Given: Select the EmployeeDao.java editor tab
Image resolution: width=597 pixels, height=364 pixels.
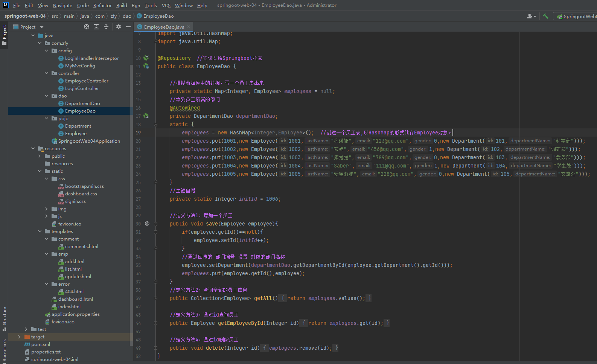Looking at the screenshot, I should click(x=164, y=27).
